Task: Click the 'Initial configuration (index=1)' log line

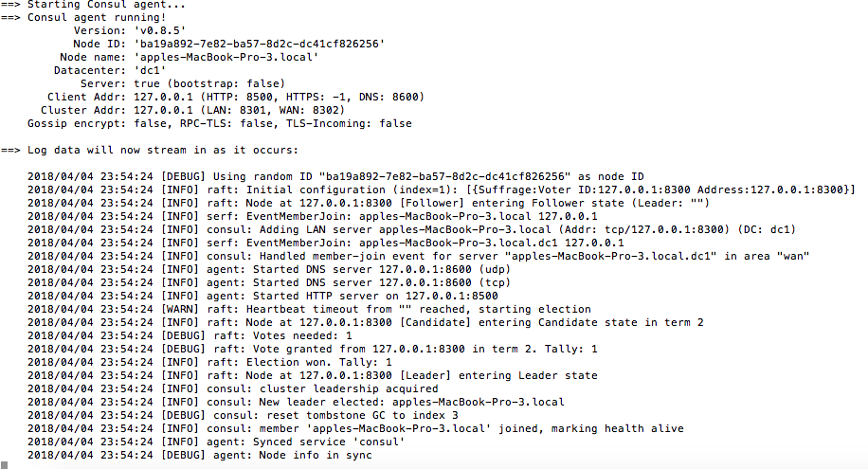Action: [x=442, y=189]
